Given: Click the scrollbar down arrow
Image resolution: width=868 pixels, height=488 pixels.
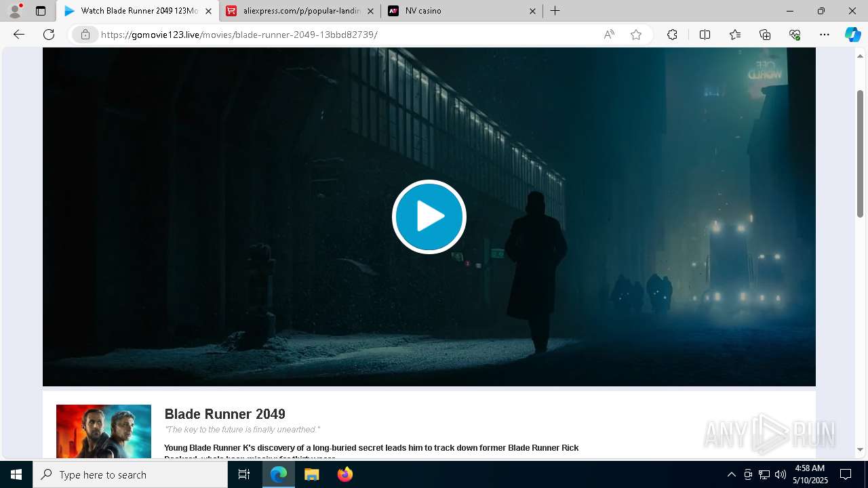Looking at the screenshot, I should pyautogui.click(x=860, y=449).
